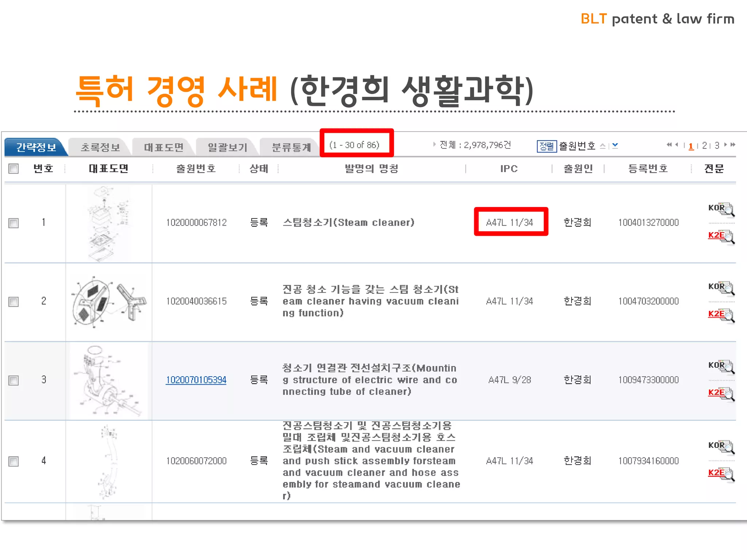Open the row 2 vacuum steam cleaner drawing

point(109,302)
